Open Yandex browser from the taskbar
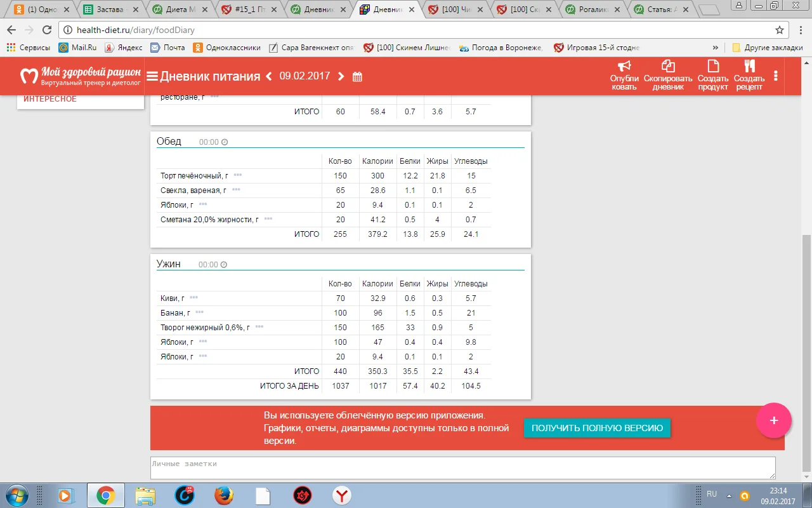The image size is (812, 508). click(342, 495)
